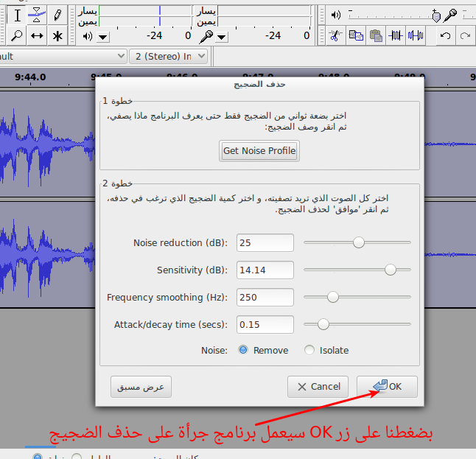Open recording meter dropdown arrow
Image resolution: width=476 pixels, height=459 pixels.
tap(222, 38)
